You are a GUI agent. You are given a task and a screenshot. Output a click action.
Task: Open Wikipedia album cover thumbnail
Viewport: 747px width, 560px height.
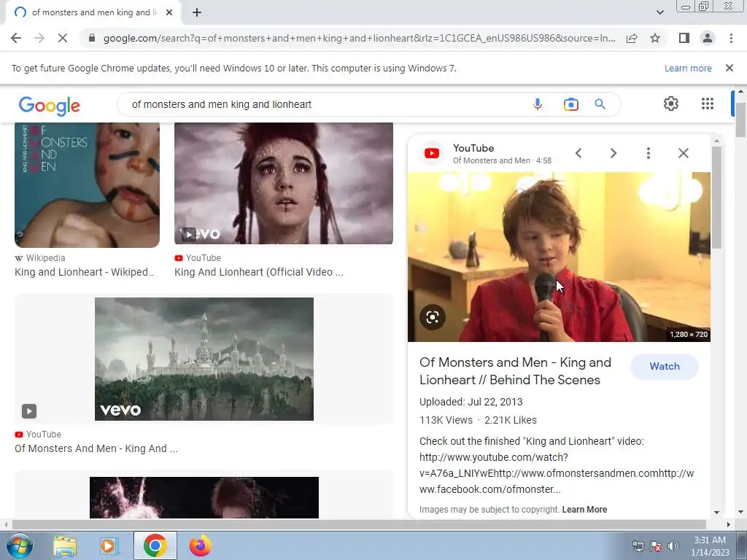tap(88, 184)
